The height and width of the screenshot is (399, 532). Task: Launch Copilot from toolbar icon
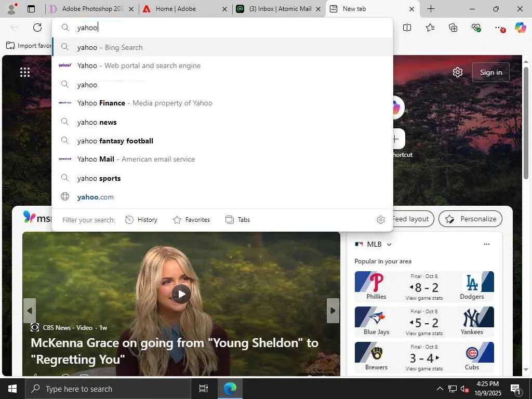(520, 28)
